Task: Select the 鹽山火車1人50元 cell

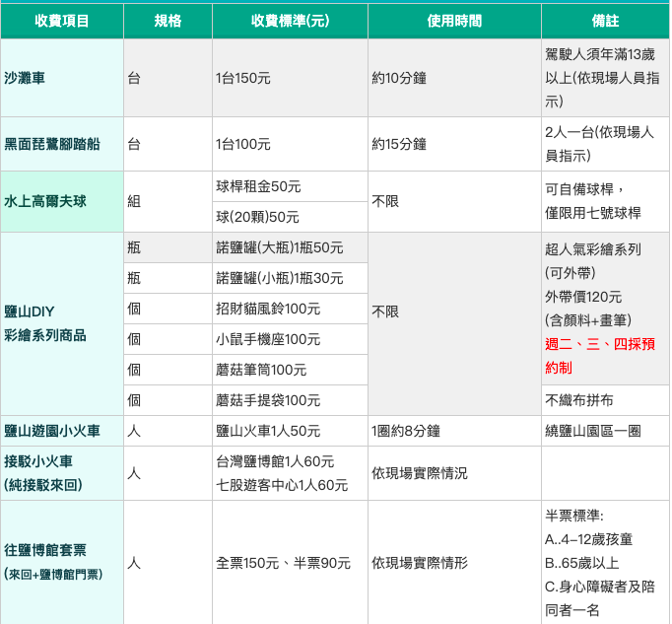Action: (x=290, y=431)
